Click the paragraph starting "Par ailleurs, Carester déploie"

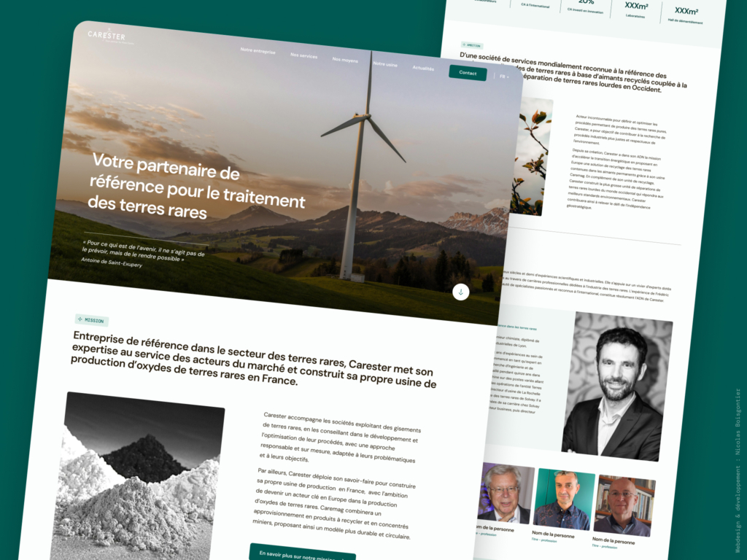334,504
